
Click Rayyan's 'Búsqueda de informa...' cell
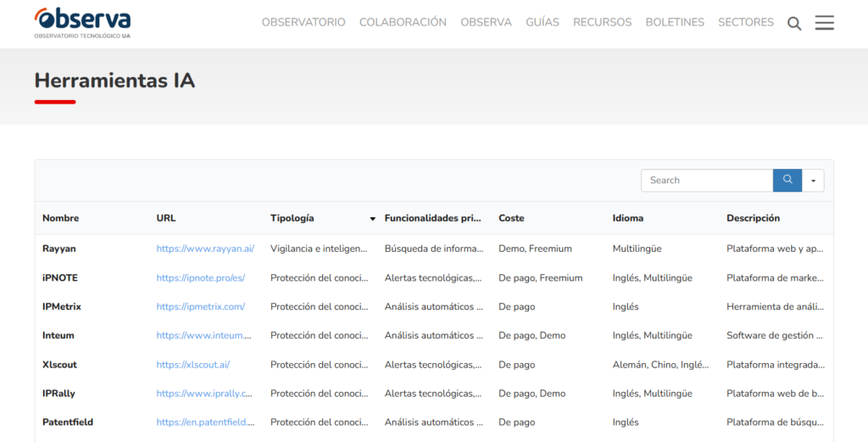[434, 249]
